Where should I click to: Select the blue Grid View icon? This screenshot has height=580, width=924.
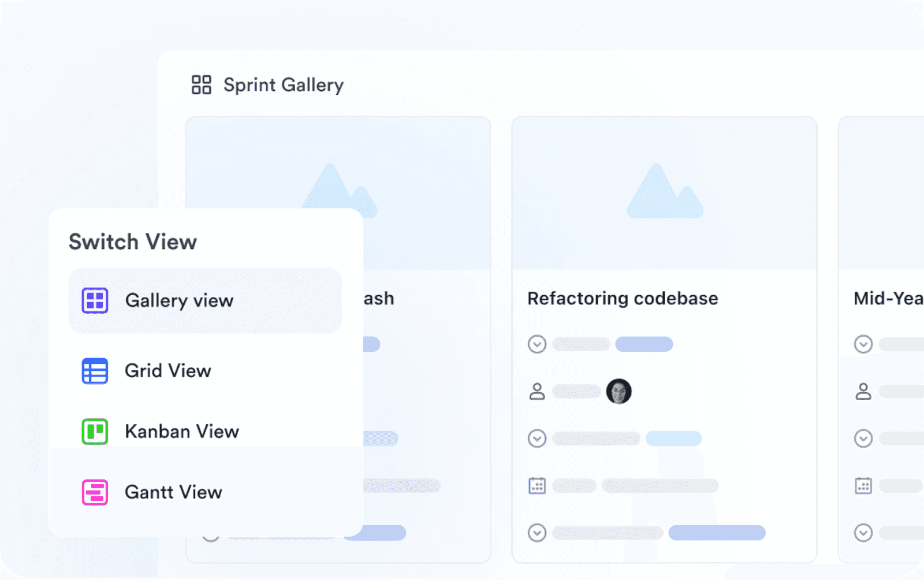(x=95, y=371)
